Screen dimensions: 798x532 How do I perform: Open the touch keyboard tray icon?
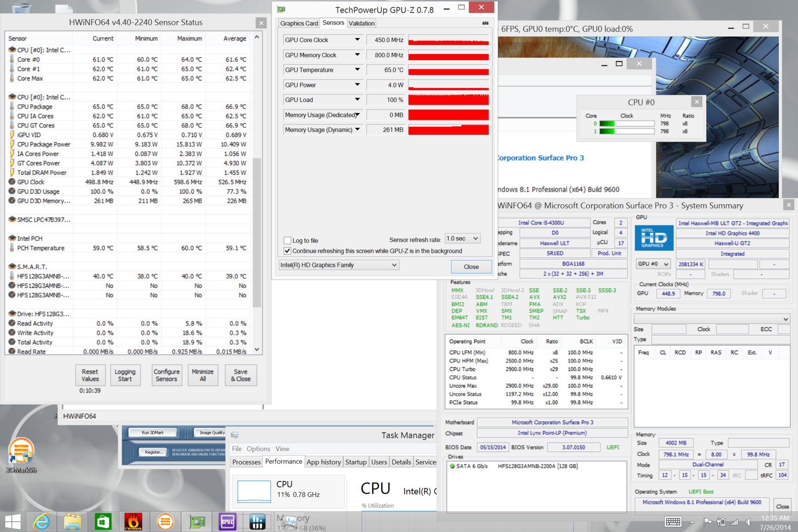click(x=673, y=522)
